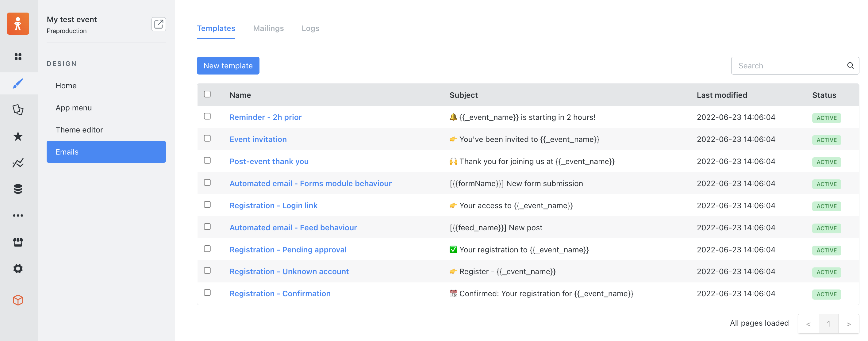Select the Templates tab
This screenshot has height=341, width=868.
(216, 28)
